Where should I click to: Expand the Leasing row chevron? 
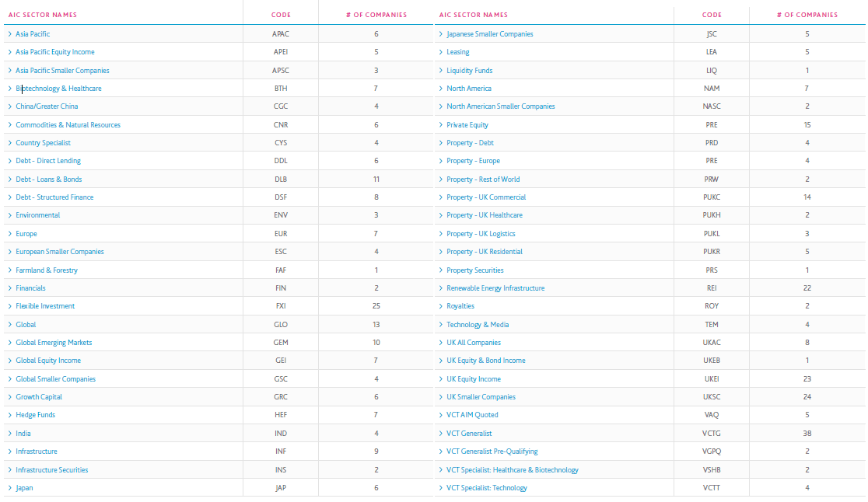[x=440, y=52]
